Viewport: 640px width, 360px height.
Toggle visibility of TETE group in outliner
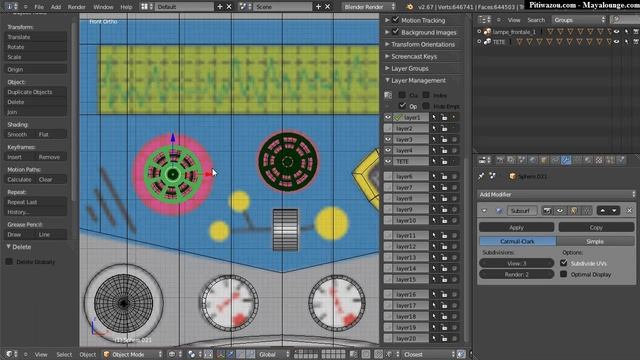617,42
